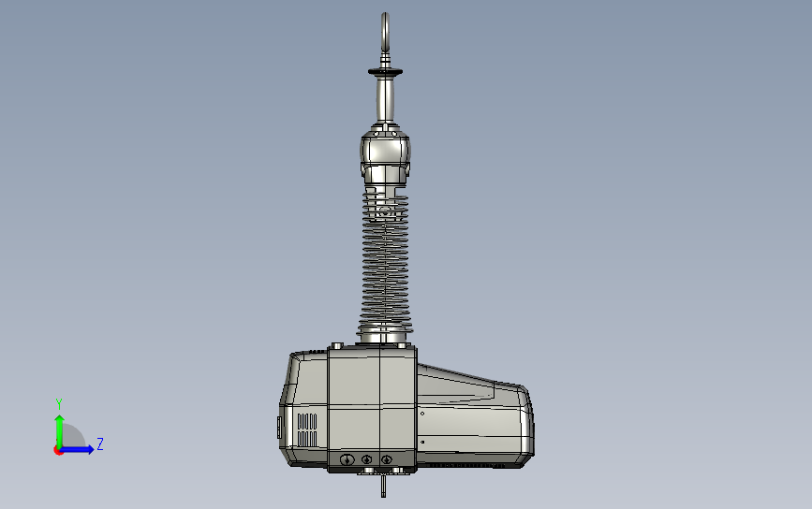Click the "Y" axis label

click(x=59, y=404)
